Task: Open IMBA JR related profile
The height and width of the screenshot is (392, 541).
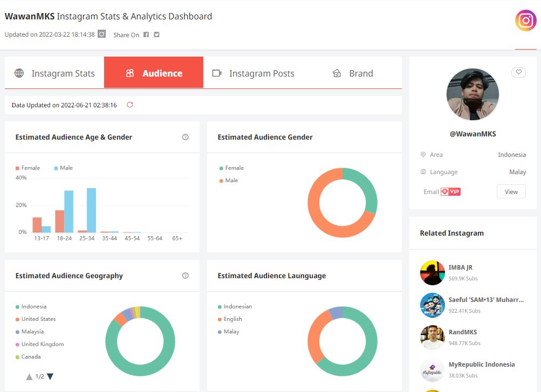Action: [x=461, y=267]
